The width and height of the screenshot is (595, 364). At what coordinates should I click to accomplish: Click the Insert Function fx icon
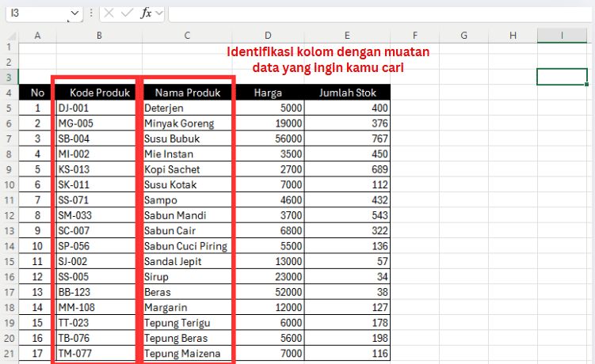146,13
